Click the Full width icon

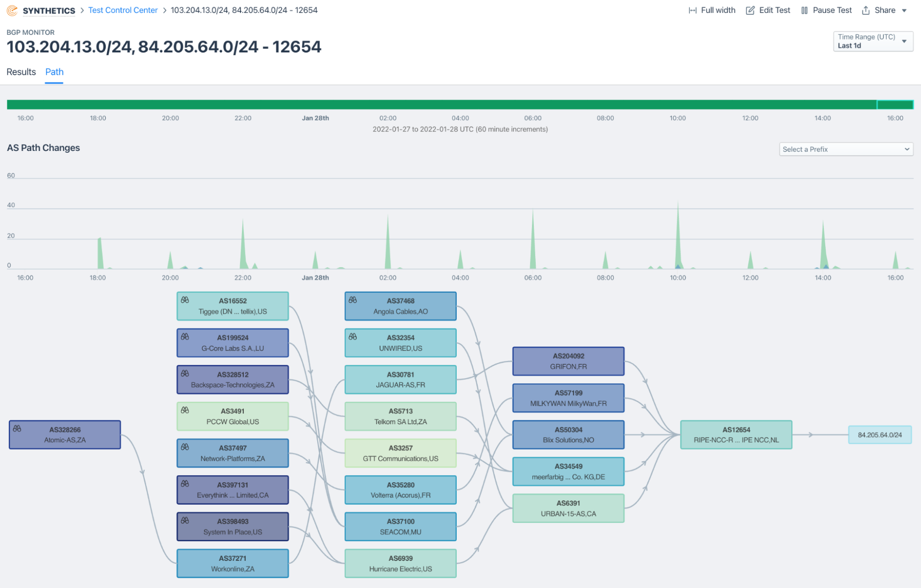692,10
